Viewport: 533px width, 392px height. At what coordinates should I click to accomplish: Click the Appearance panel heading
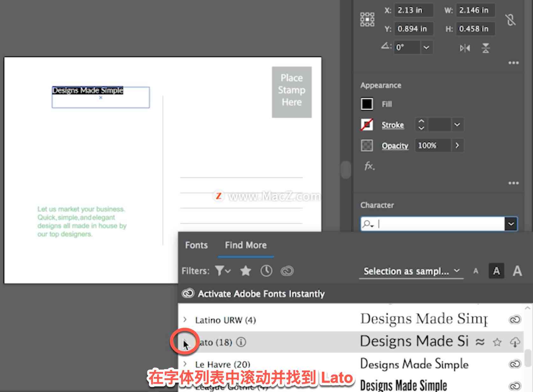pyautogui.click(x=381, y=85)
